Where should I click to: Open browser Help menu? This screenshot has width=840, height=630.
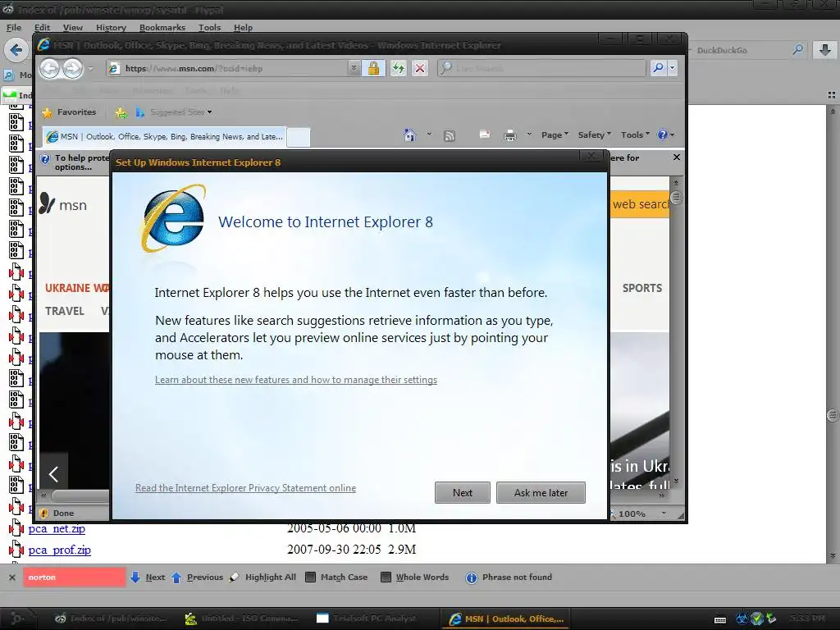243,27
